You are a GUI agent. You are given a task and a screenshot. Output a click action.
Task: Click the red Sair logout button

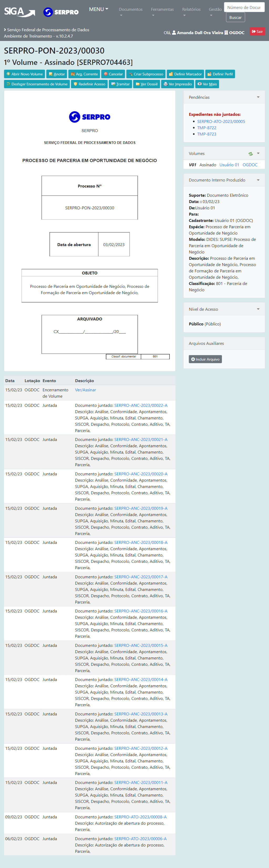click(257, 32)
